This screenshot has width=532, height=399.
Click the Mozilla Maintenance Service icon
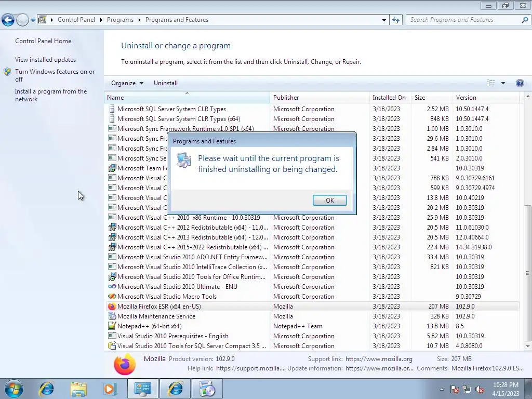(112, 316)
